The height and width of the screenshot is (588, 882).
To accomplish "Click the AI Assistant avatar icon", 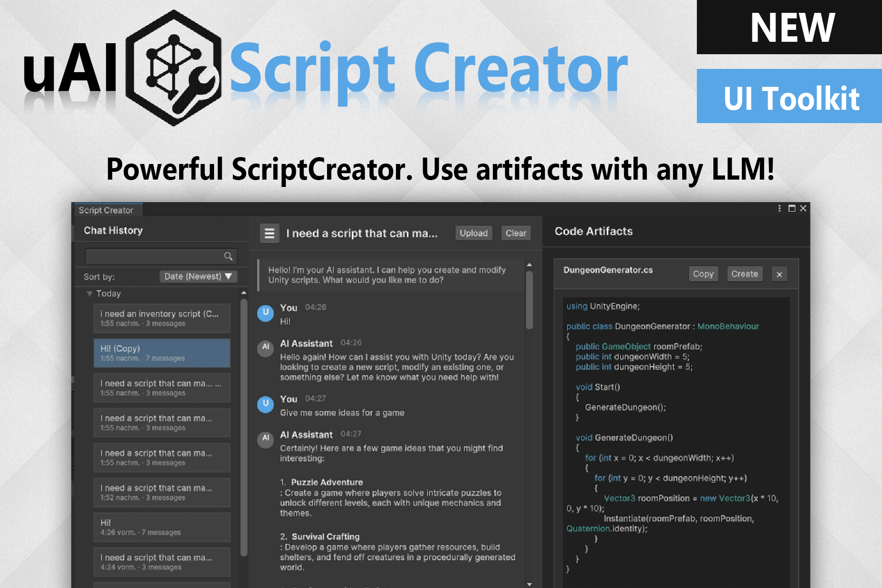I will pos(265,348).
